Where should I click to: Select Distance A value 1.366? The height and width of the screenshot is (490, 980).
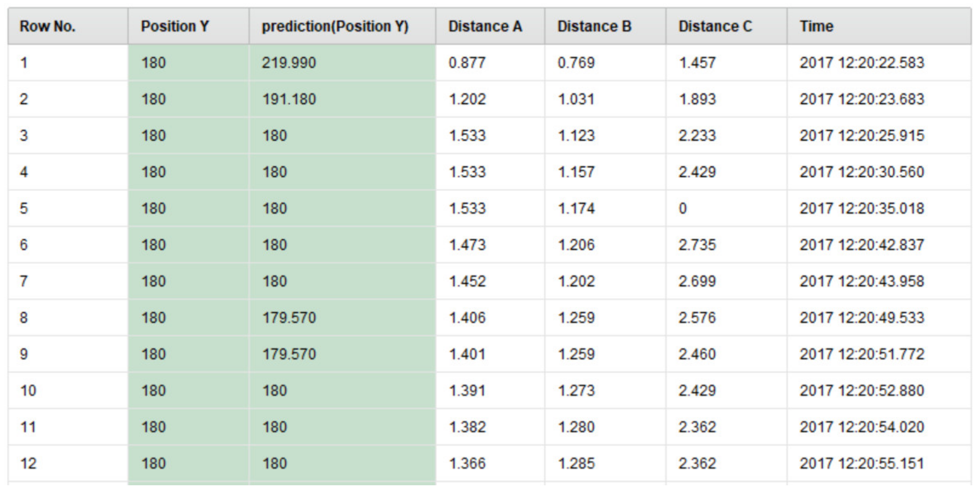490,463
